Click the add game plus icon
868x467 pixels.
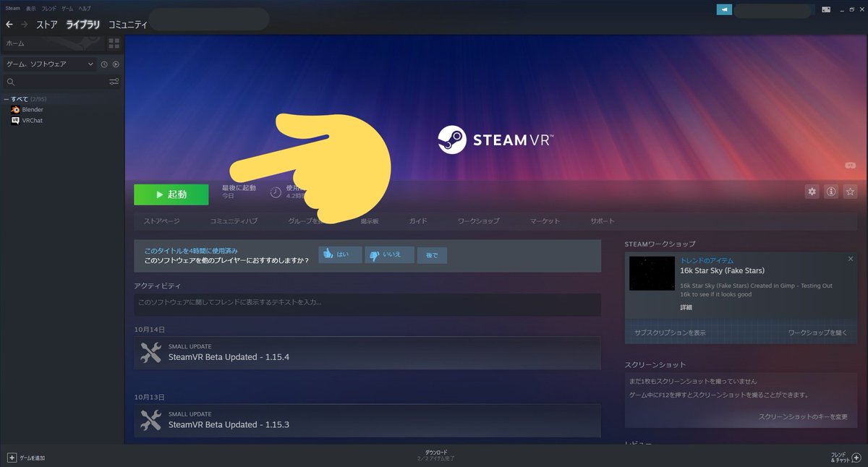[x=11, y=458]
